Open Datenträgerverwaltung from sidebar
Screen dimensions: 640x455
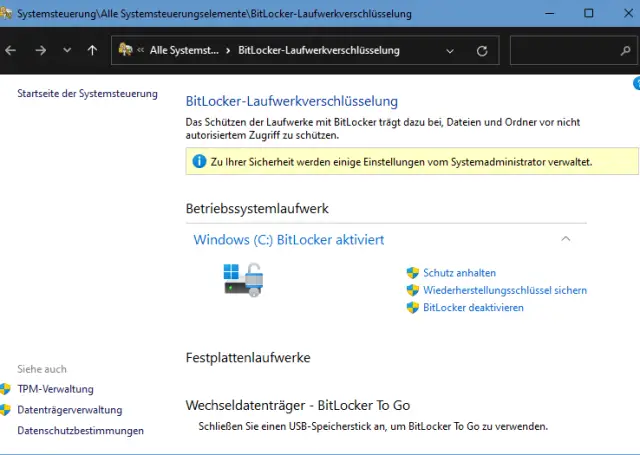70,410
